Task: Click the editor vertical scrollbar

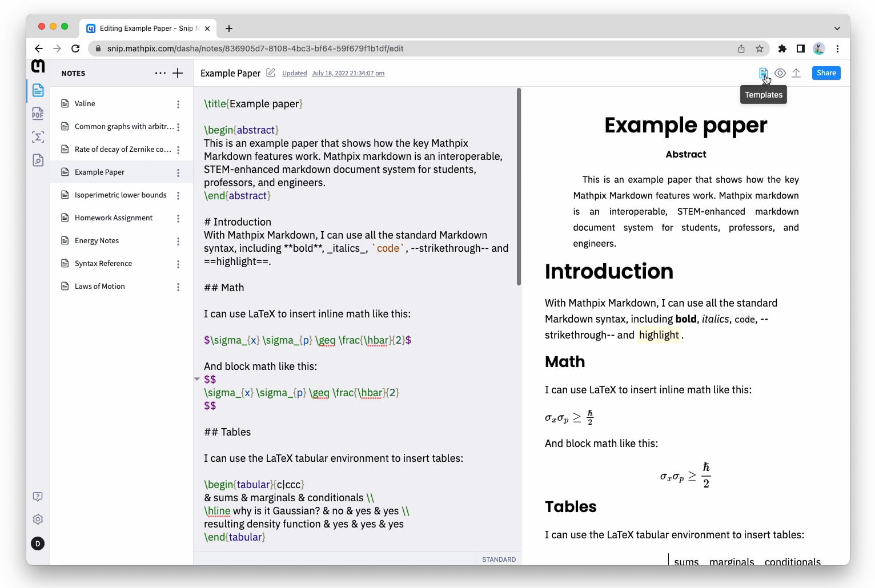Action: pyautogui.click(x=519, y=187)
